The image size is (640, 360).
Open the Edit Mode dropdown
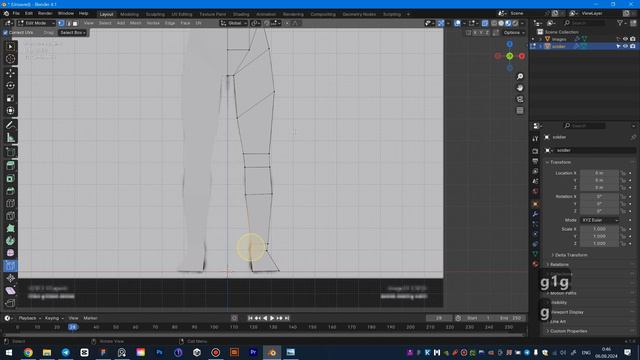tap(36, 23)
